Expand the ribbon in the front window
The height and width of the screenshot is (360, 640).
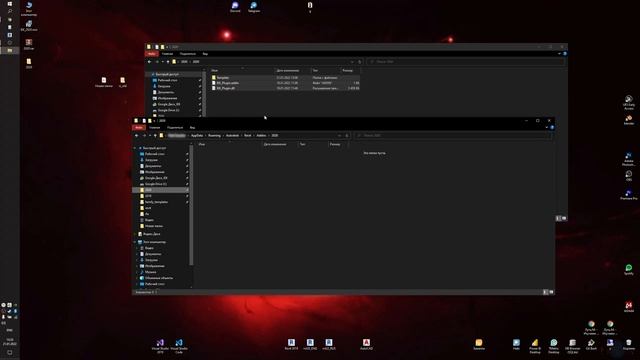pos(547,127)
